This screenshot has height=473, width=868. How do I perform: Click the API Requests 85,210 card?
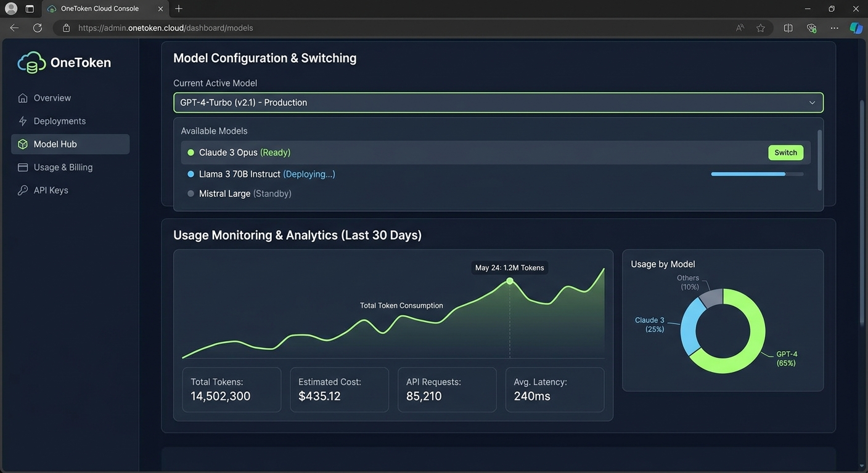click(x=447, y=390)
